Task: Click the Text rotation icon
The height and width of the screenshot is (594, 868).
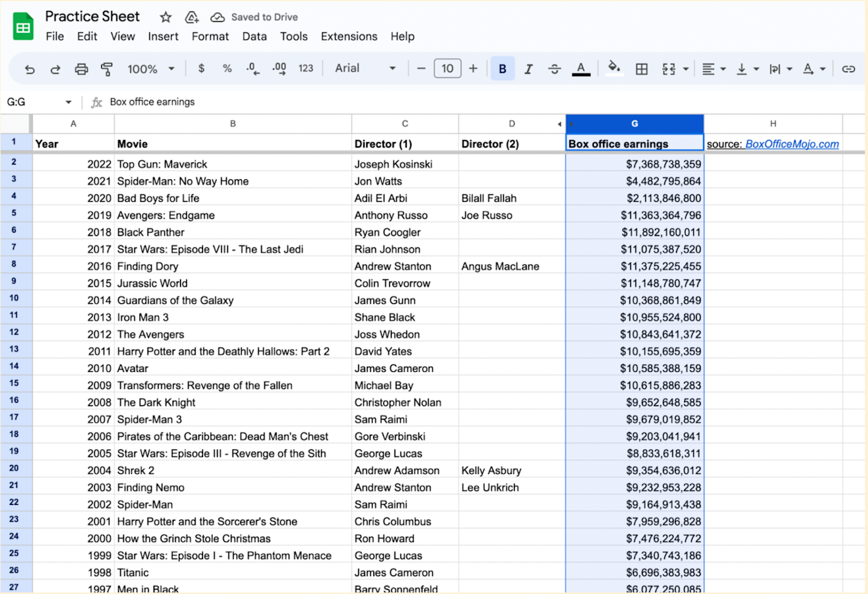Action: pos(808,69)
